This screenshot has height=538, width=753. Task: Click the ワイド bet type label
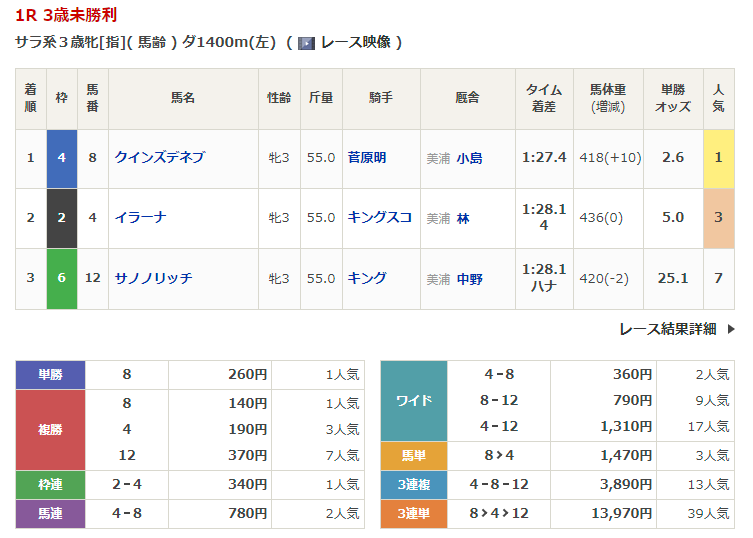[x=414, y=401]
